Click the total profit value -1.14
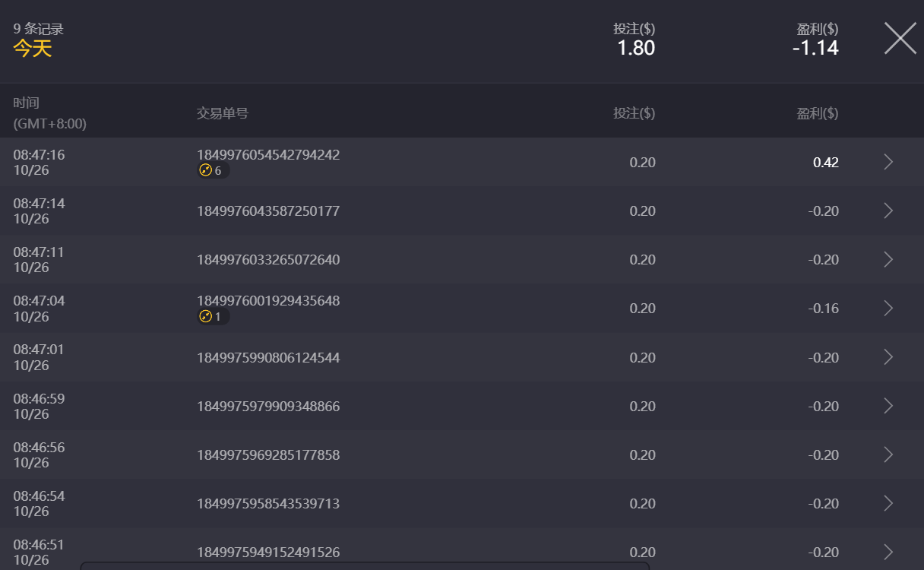Screen dimensions: 924x570 coord(817,48)
